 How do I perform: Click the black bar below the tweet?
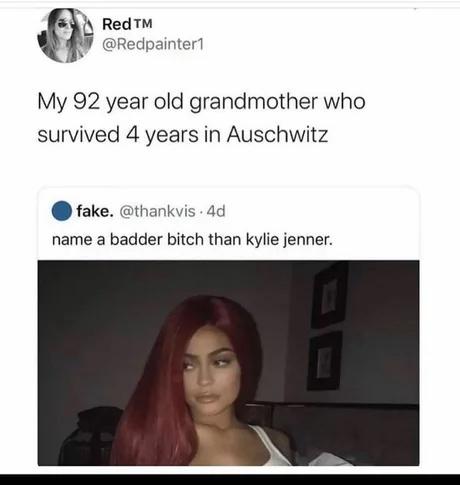click(x=230, y=479)
